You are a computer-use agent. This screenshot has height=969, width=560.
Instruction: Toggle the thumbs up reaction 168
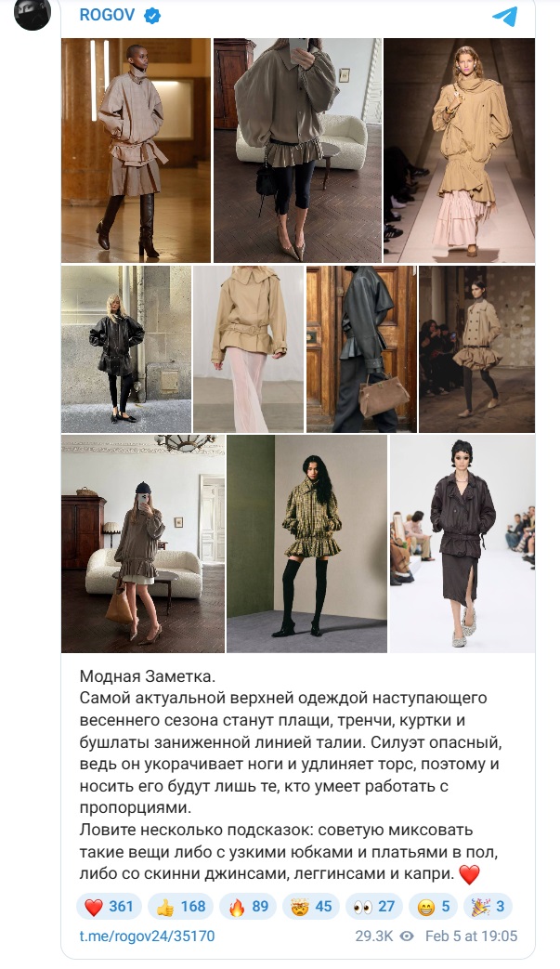[x=180, y=907]
